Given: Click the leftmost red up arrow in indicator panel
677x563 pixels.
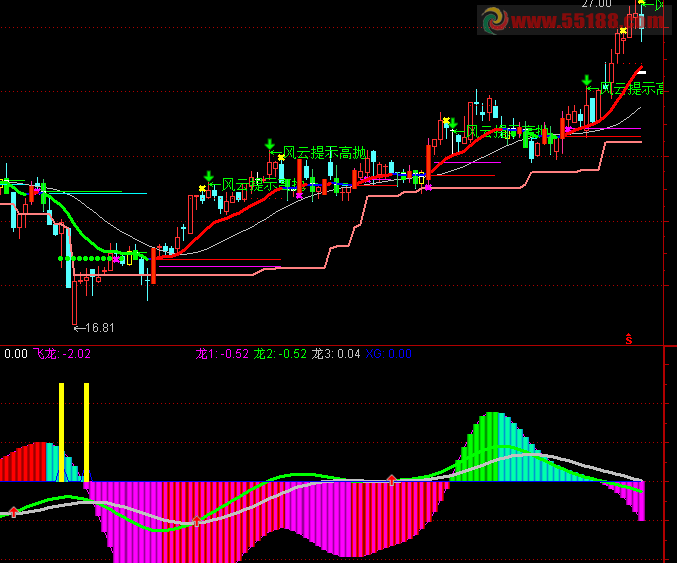Looking at the screenshot, I should tap(14, 512).
